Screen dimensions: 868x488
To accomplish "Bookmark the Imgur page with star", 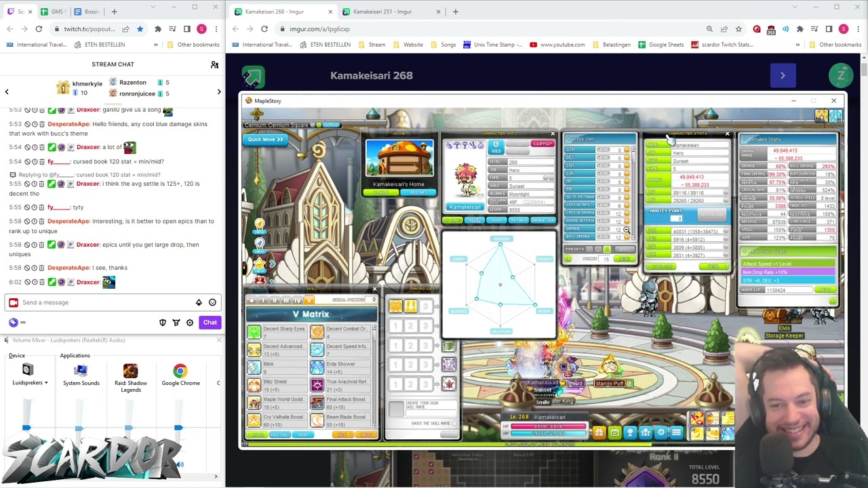I will (x=738, y=29).
